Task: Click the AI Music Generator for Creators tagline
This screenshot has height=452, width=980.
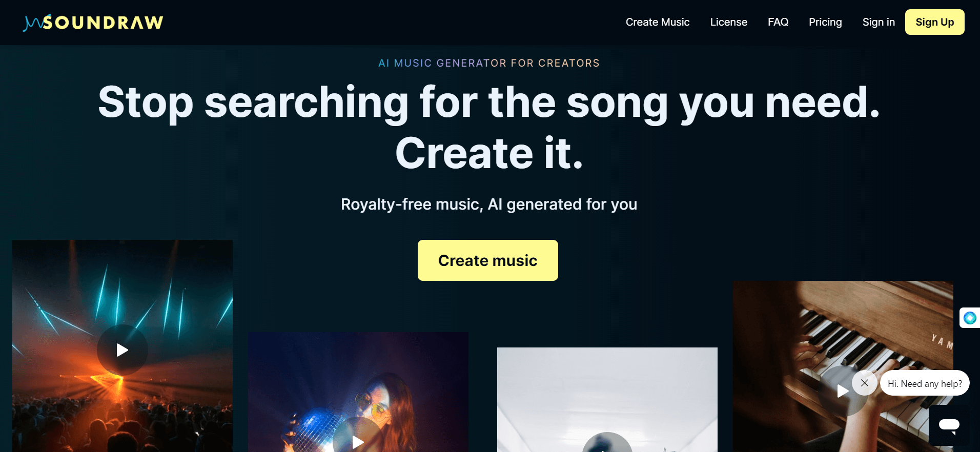Action: tap(489, 63)
